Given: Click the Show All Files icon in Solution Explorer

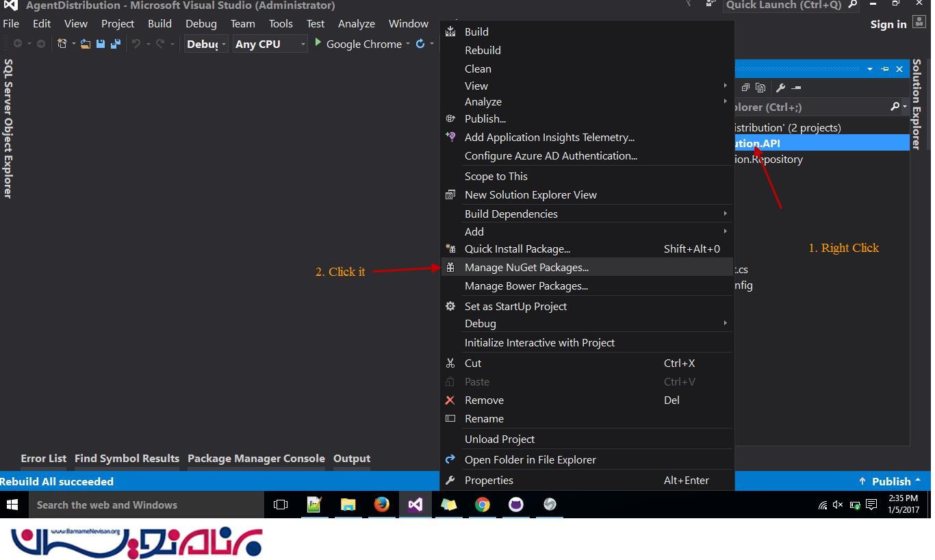Looking at the screenshot, I should [760, 88].
